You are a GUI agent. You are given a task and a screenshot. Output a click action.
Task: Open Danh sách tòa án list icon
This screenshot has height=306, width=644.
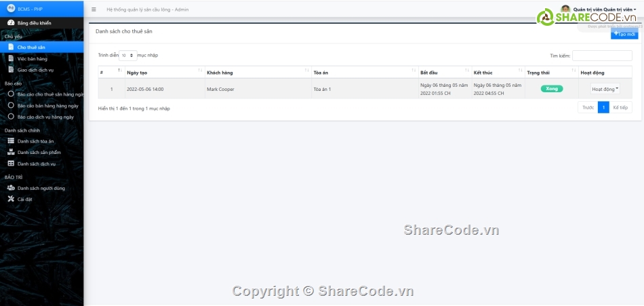tap(10, 140)
